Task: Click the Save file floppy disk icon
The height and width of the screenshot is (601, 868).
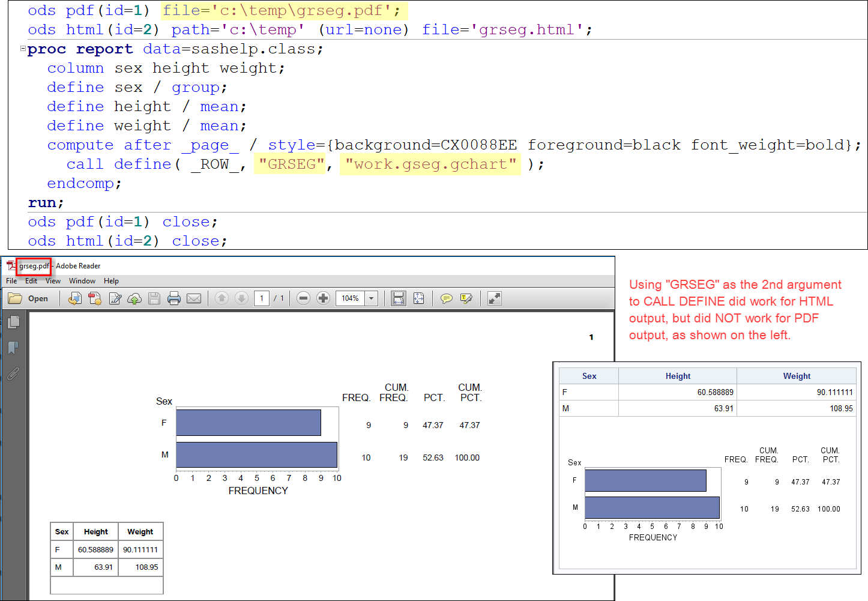Action: [x=154, y=298]
